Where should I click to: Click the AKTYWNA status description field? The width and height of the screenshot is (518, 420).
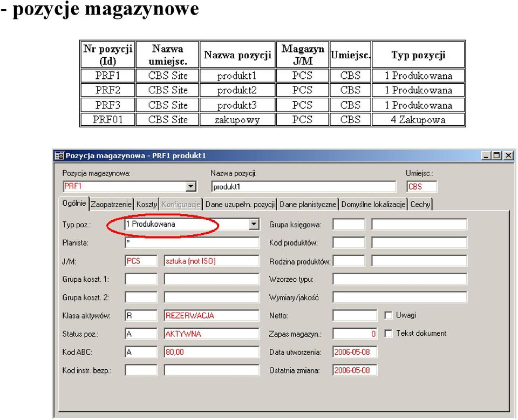[x=212, y=334]
